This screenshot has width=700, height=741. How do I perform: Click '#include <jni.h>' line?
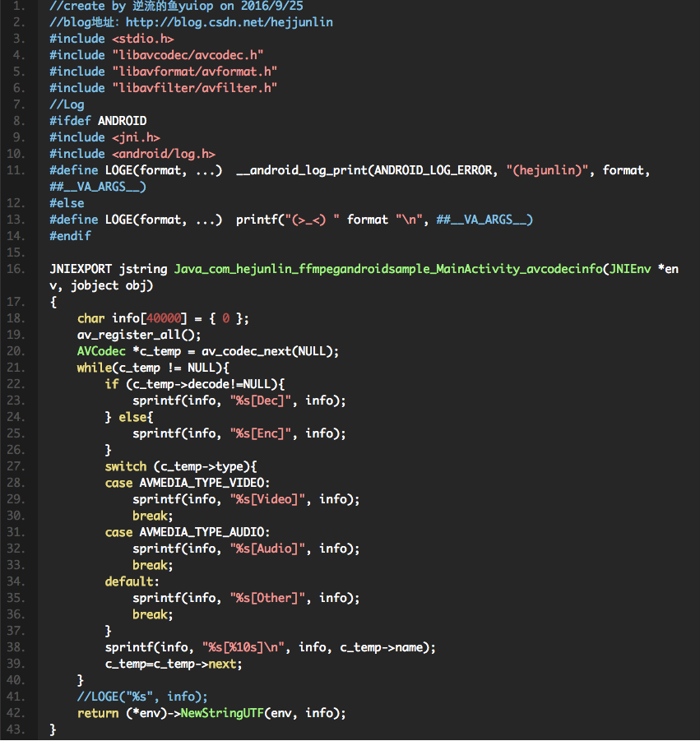click(105, 137)
